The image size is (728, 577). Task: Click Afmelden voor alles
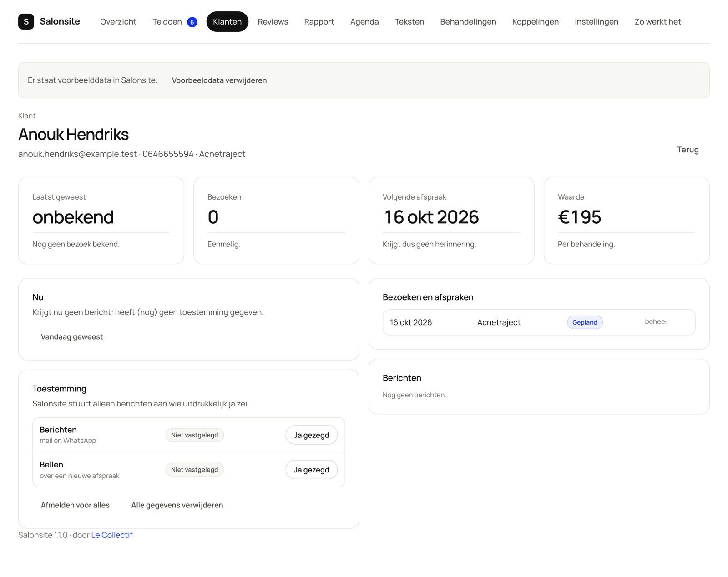pyautogui.click(x=75, y=505)
